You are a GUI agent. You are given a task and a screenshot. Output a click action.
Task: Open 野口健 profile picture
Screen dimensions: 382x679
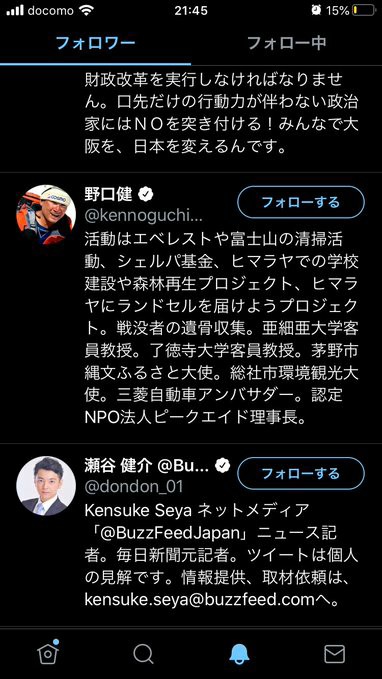(x=46, y=215)
